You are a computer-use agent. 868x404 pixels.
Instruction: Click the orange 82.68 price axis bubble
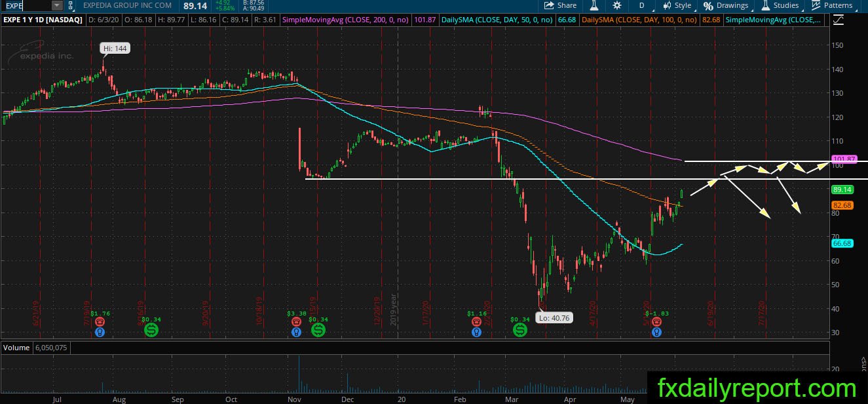[x=842, y=205]
